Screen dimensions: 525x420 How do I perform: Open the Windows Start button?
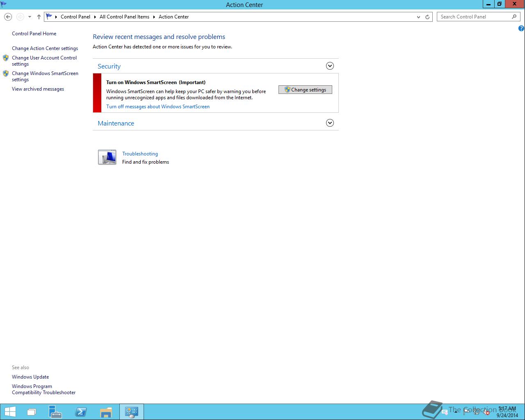pos(10,412)
